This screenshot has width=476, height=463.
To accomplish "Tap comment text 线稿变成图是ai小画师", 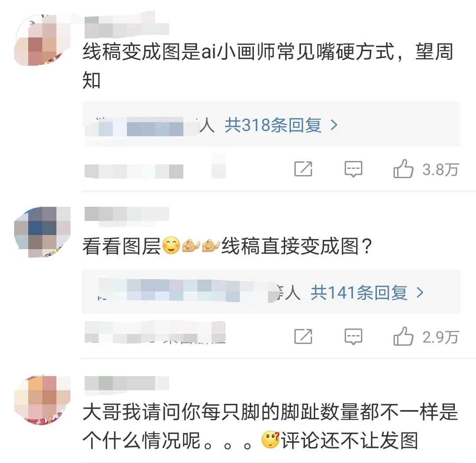I will point(268,66).
